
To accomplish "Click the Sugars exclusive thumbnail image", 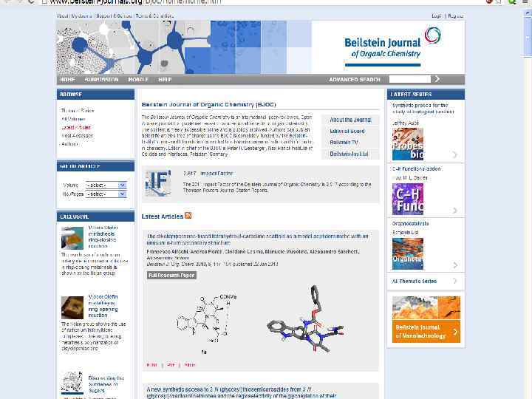I will (72, 382).
